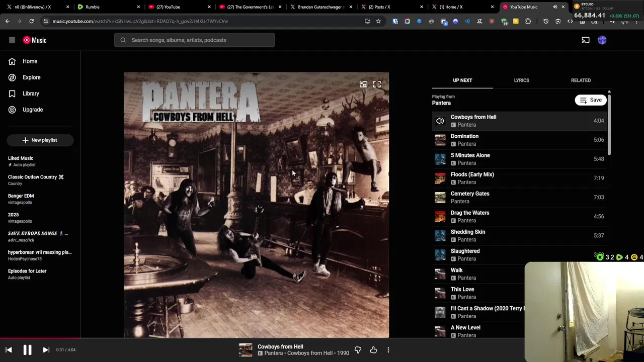This screenshot has height=362, width=644.
Task: Switch to the Lyrics tab
Action: [x=521, y=80]
